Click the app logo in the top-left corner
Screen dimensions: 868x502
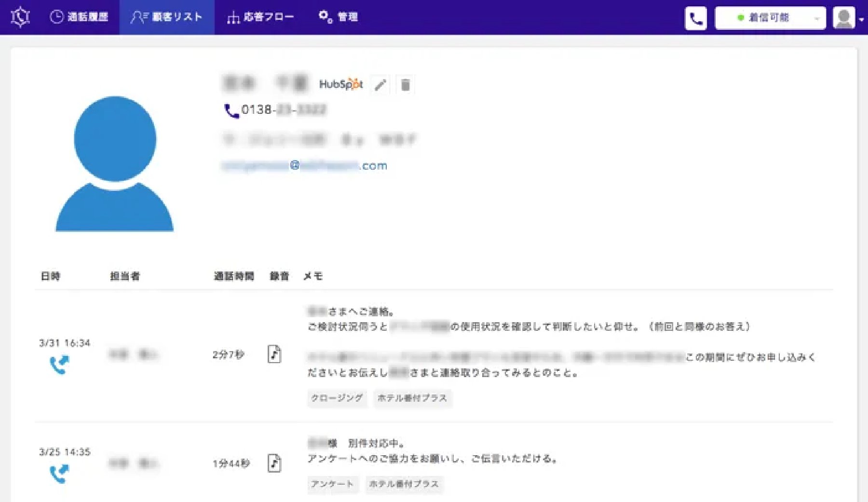[20, 17]
